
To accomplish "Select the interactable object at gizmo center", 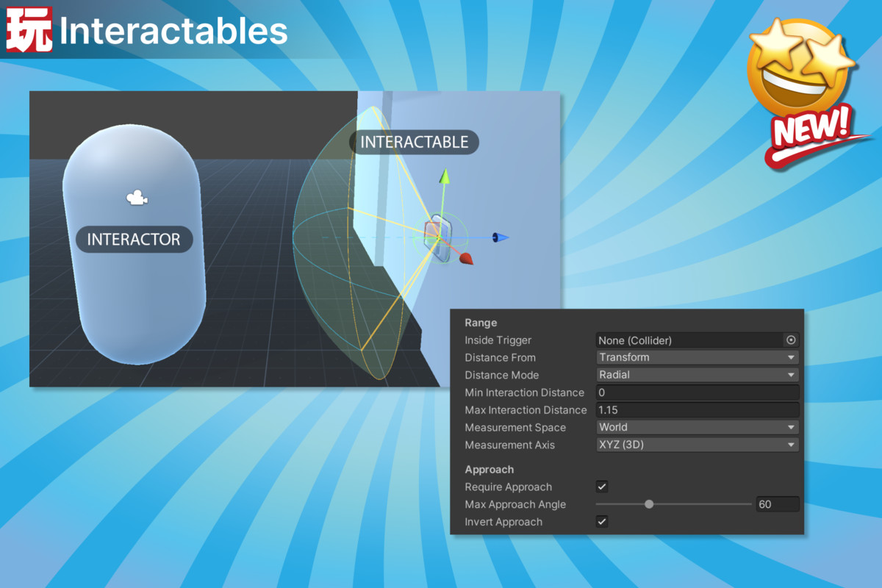I will click(439, 237).
